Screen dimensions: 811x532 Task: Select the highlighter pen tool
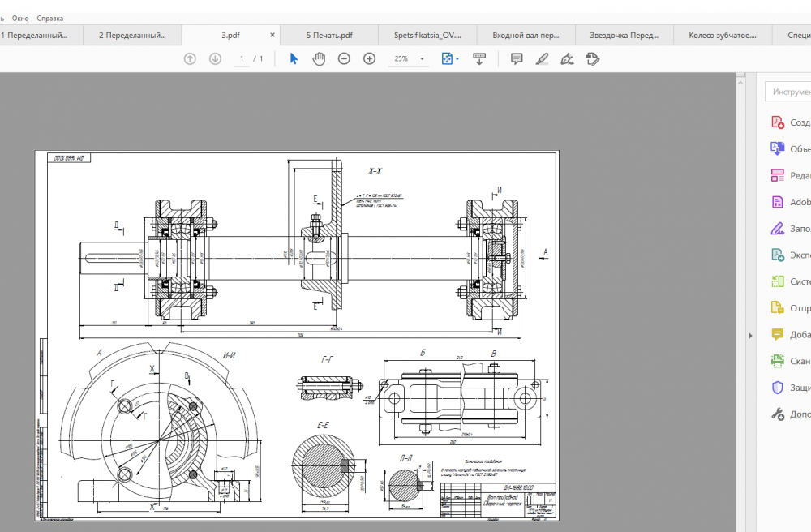542,58
